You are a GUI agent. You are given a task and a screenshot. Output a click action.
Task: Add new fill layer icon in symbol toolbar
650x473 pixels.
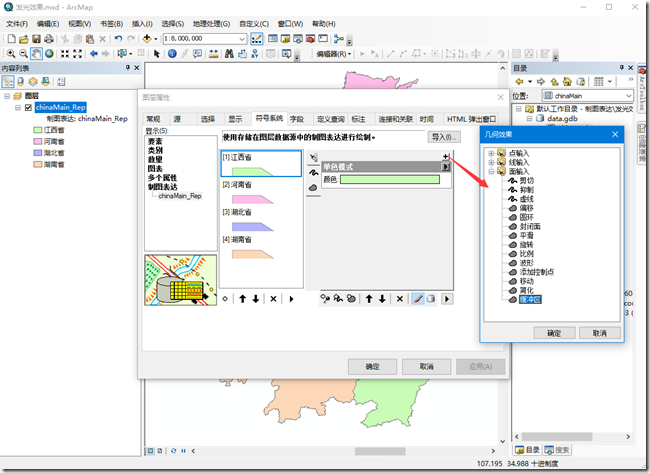click(351, 298)
